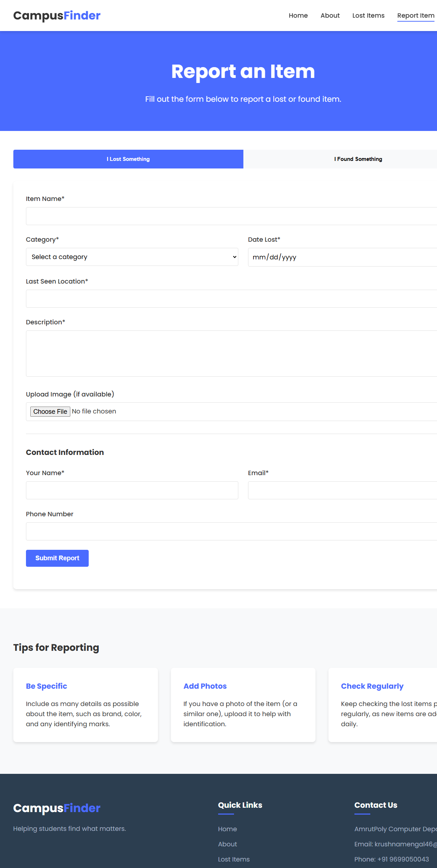
Task: Open the Home navigation link
Action: tap(298, 16)
